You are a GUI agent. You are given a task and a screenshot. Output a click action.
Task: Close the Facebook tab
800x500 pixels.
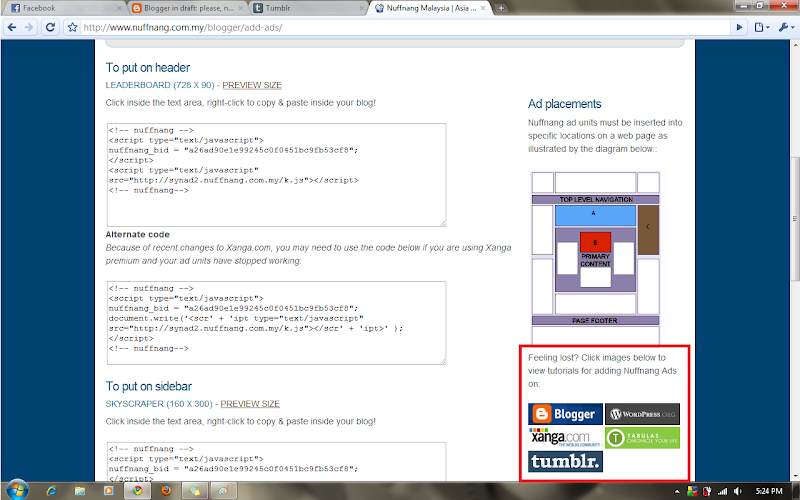(119, 8)
